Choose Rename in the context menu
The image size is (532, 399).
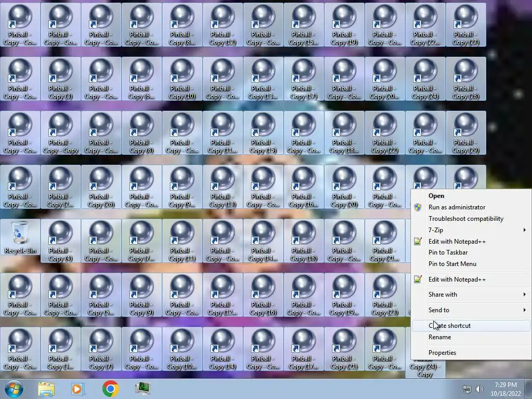pyautogui.click(x=471, y=337)
